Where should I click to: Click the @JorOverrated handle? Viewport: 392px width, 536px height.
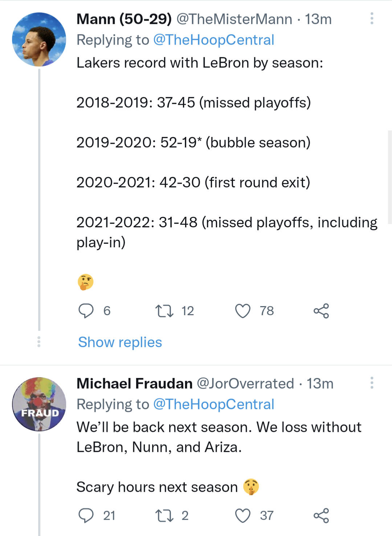coord(245,383)
